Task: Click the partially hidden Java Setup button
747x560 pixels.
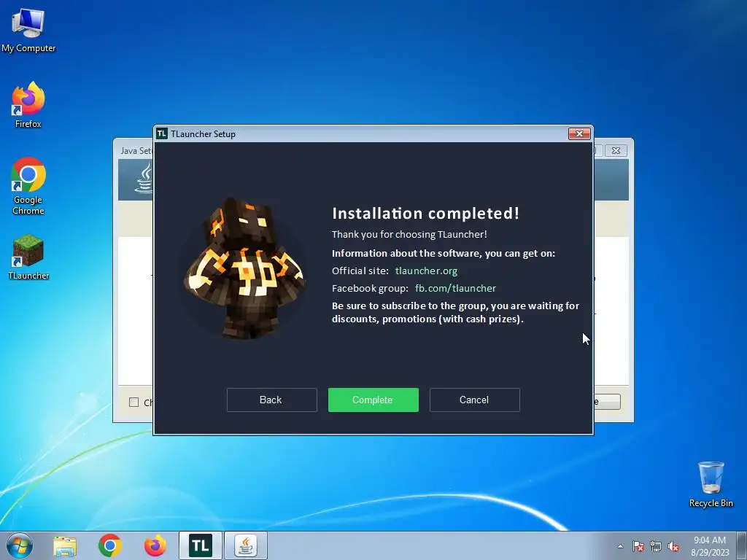Action: coord(608,402)
